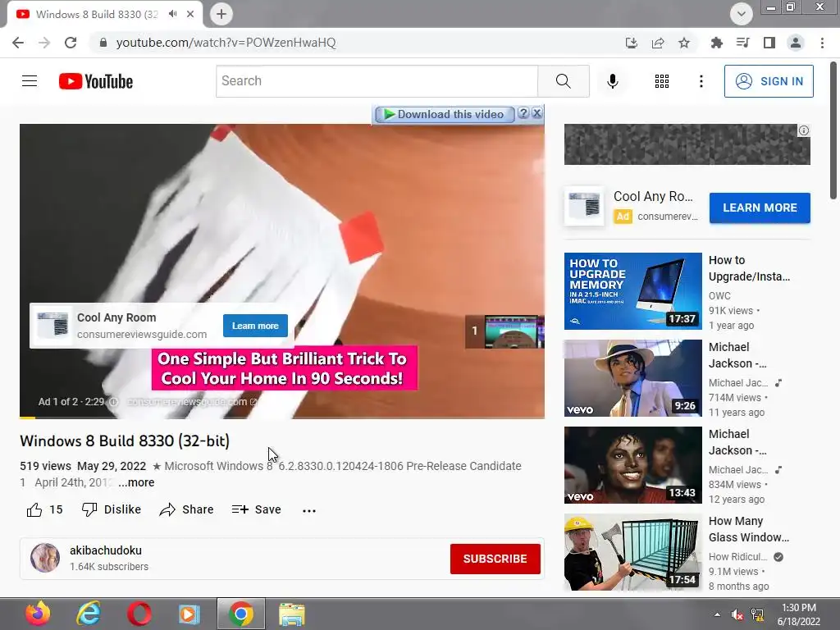Activate voice search microphone
The image size is (840, 630).
612,81
